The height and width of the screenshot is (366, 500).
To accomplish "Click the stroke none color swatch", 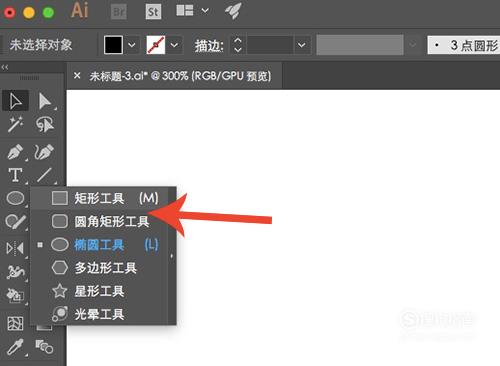I will [x=156, y=45].
